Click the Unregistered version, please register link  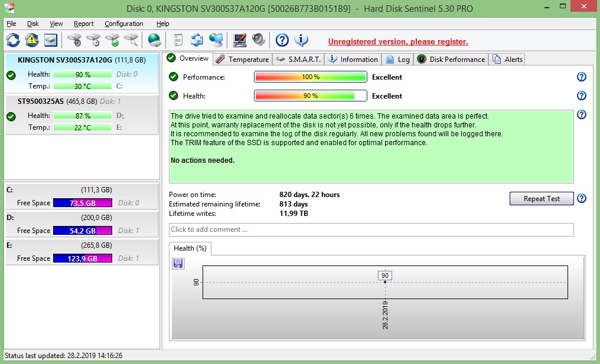coord(398,42)
